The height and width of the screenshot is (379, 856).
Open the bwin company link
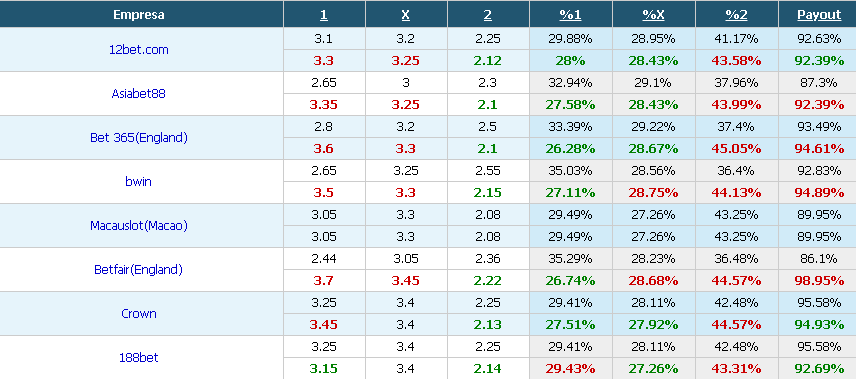tap(139, 181)
